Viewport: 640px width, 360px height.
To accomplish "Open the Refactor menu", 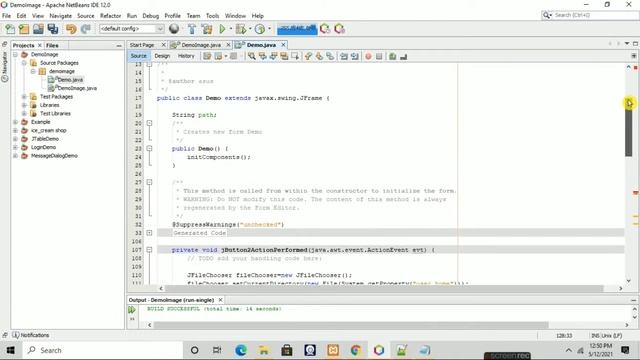I will pos(110,16).
